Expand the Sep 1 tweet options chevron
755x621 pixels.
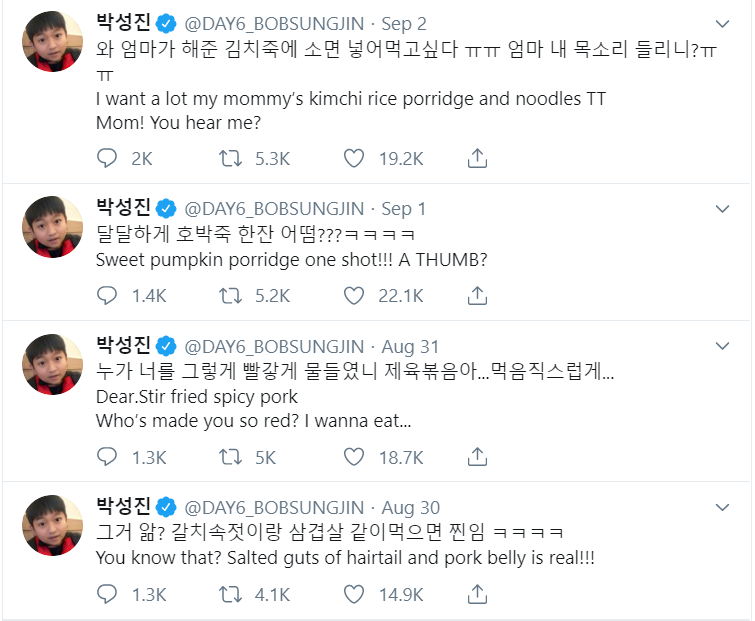(722, 209)
